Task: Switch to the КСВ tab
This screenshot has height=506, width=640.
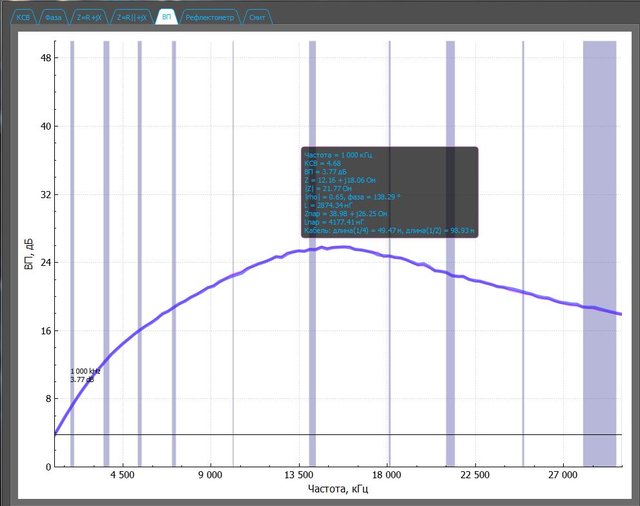Action: [x=24, y=18]
